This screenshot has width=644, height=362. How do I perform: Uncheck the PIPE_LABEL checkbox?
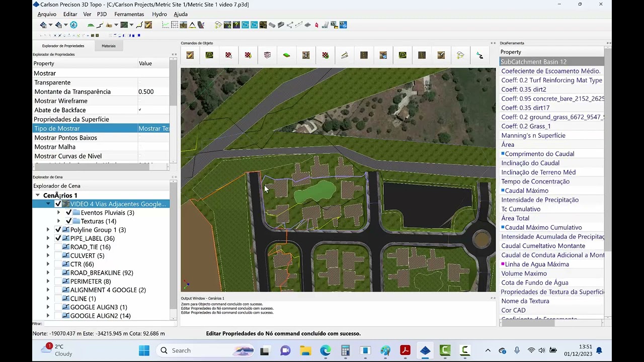point(58,238)
